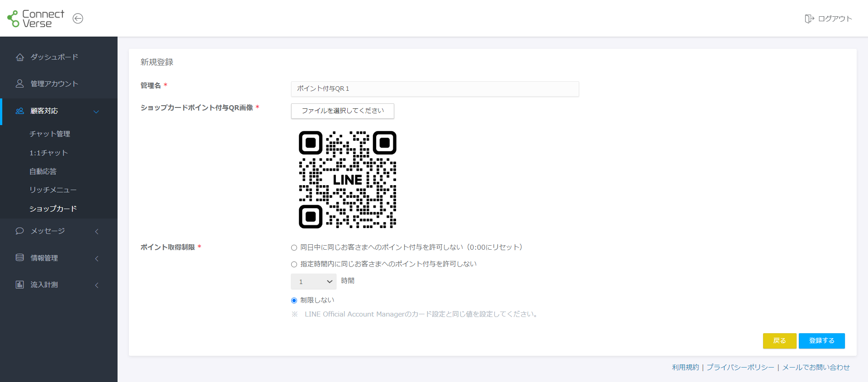This screenshot has height=382, width=868.
Task: Click the 管理名 input field
Action: coord(435,89)
